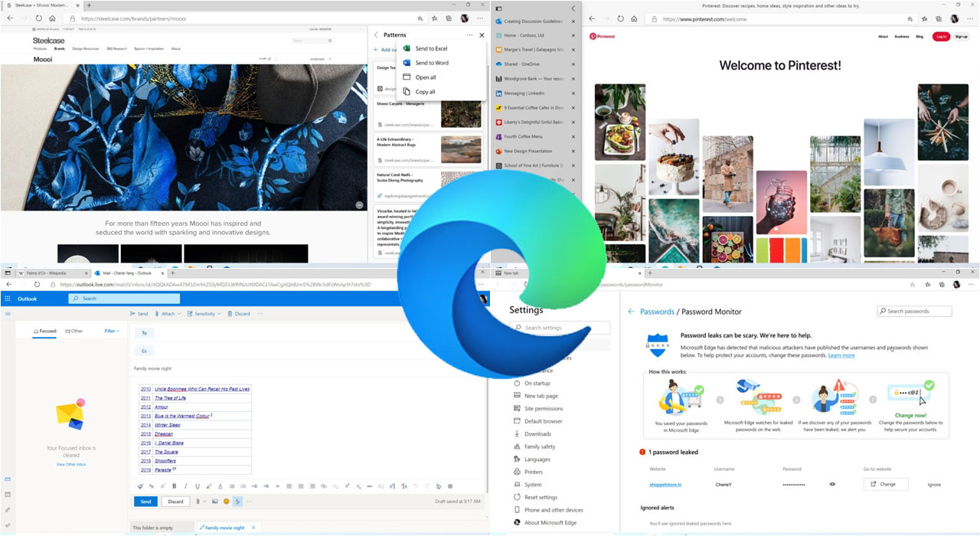The height and width of the screenshot is (536, 980).
Task: Click Change for the leaked password
Action: (x=886, y=484)
